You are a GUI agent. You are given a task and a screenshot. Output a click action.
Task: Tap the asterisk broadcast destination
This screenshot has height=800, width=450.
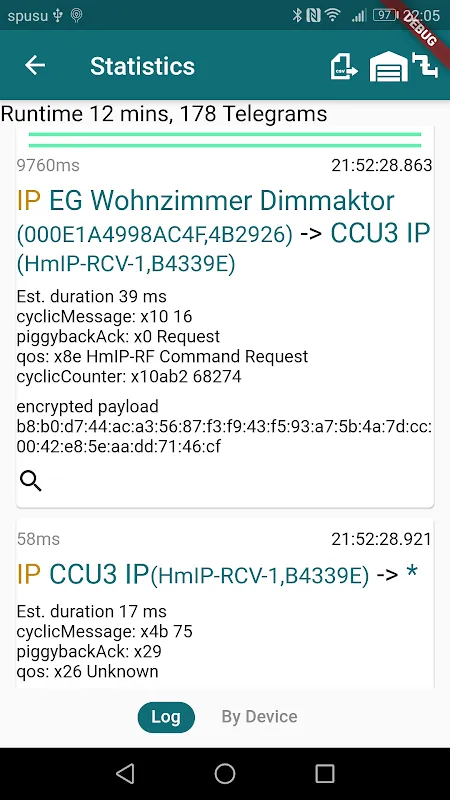pyautogui.click(x=411, y=572)
